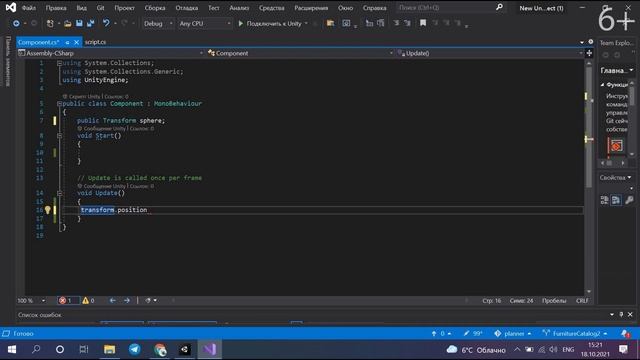Click the save all icon
Screen dimensions: 640x360
[x=91, y=24]
